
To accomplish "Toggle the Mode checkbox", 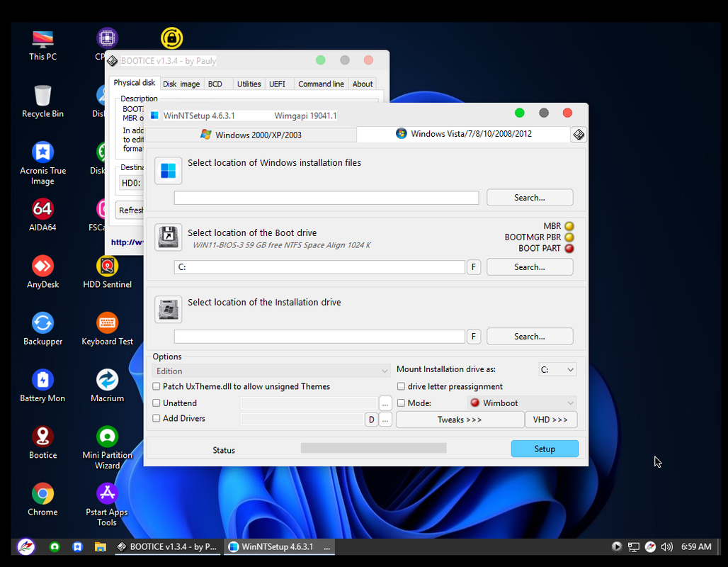I will click(401, 403).
